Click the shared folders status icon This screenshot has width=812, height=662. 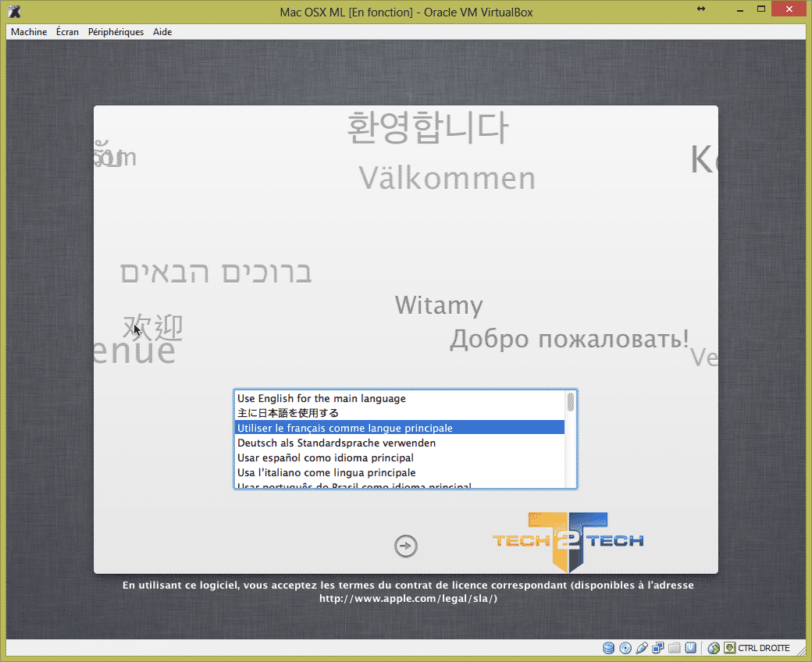coord(675,648)
